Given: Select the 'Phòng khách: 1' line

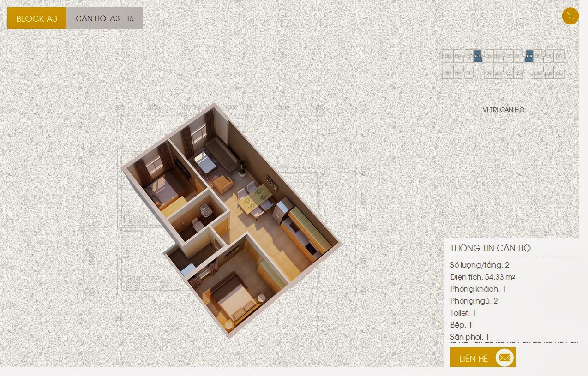Looking at the screenshot, I should point(478,289).
